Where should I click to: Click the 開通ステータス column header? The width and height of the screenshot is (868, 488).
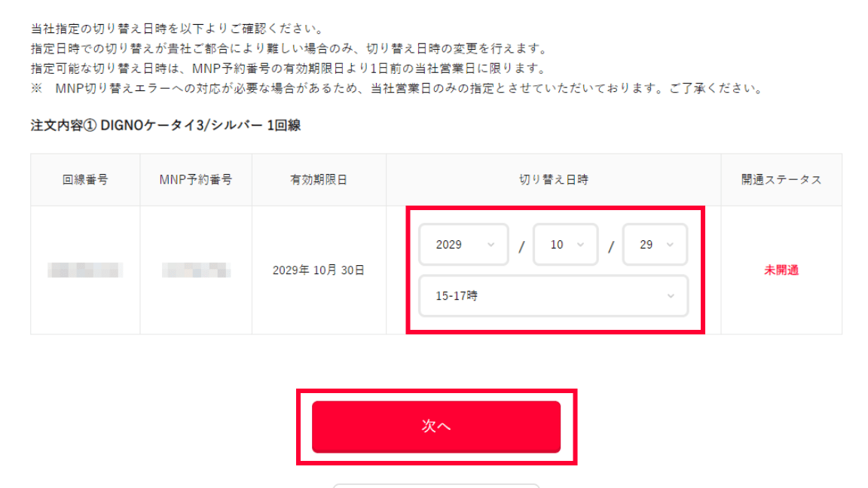781,180
